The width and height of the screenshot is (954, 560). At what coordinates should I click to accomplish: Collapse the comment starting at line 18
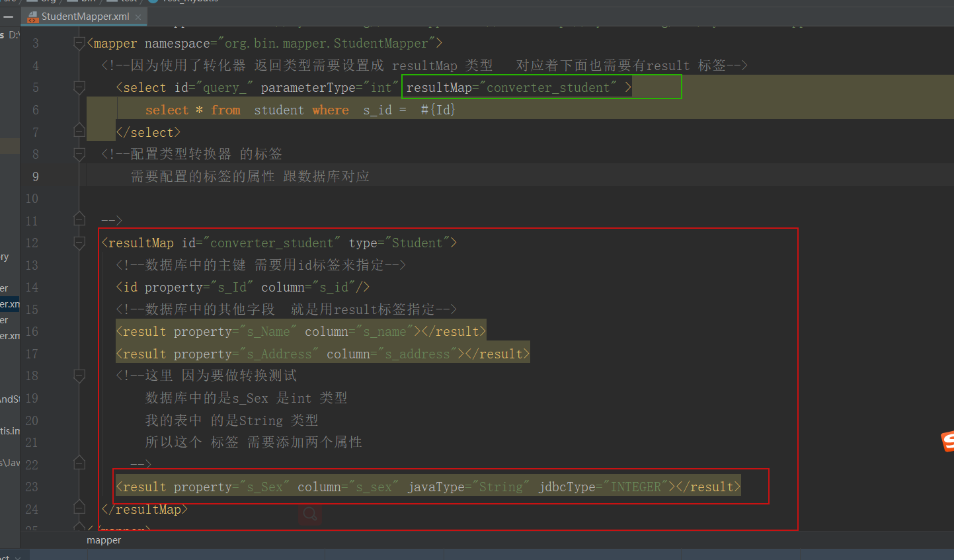(x=79, y=376)
